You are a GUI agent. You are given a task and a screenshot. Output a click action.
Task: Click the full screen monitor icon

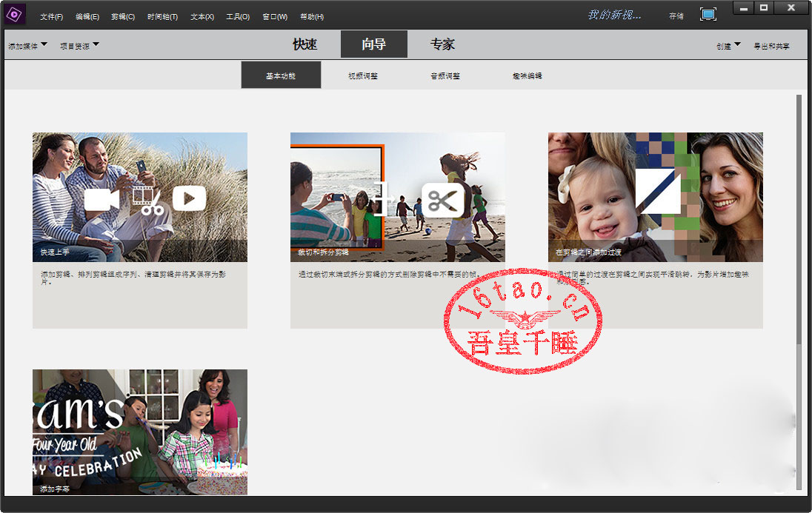708,15
